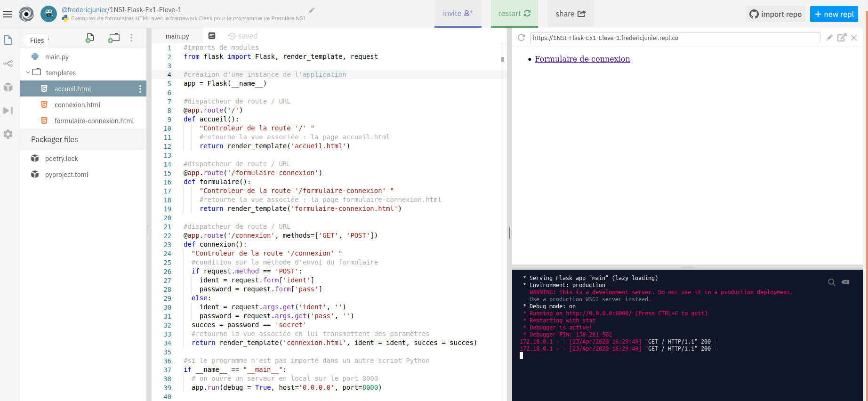Edit repl name with pencil icon
Viewport: 868px width, 401px height.
[x=311, y=10]
